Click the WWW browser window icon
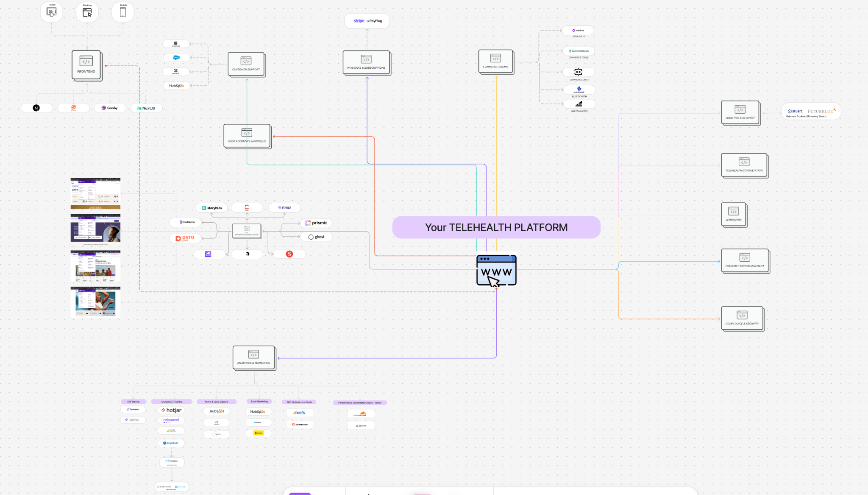The height and width of the screenshot is (495, 868). click(496, 270)
